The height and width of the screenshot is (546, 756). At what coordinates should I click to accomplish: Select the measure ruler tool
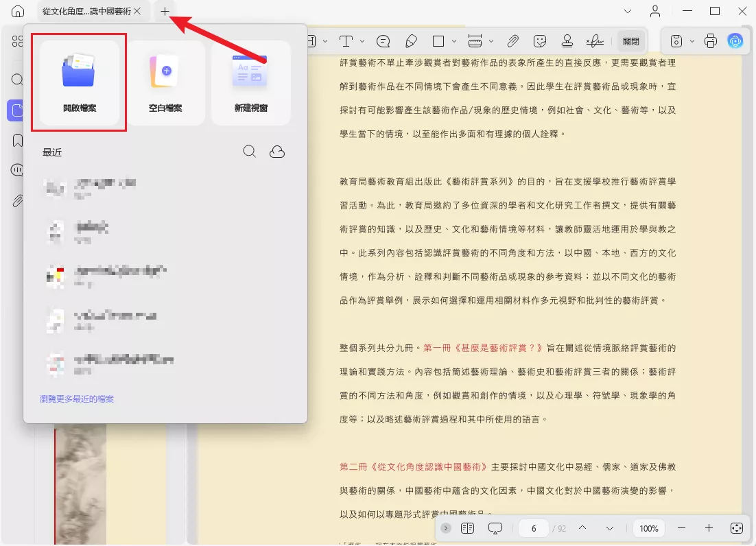coord(475,41)
